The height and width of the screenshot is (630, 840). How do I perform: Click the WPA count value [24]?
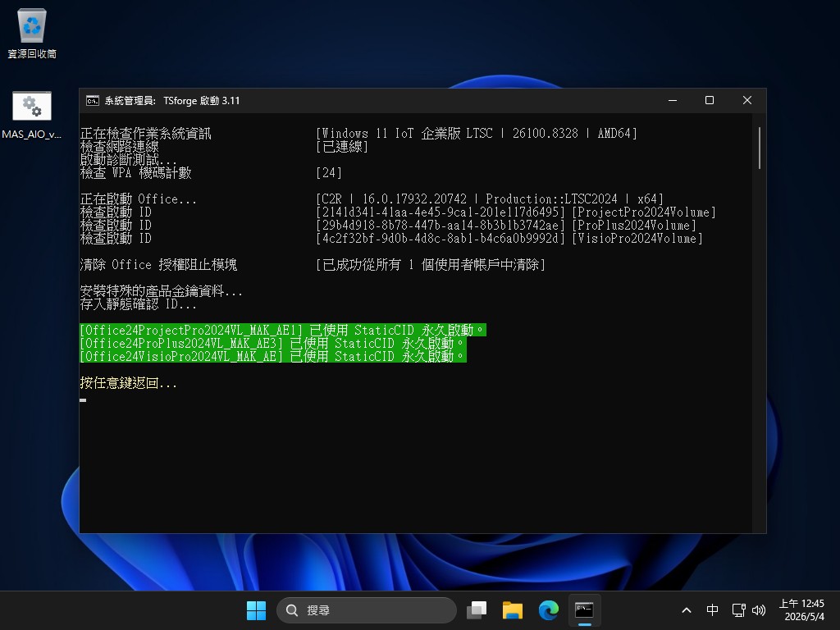click(329, 172)
